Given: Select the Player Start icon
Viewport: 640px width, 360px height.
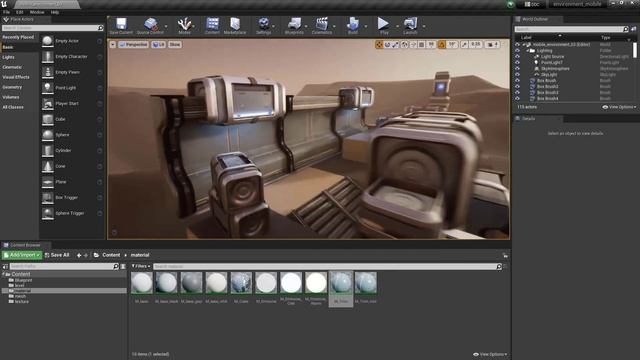Looking at the screenshot, I should pyautogui.click(x=48, y=104).
